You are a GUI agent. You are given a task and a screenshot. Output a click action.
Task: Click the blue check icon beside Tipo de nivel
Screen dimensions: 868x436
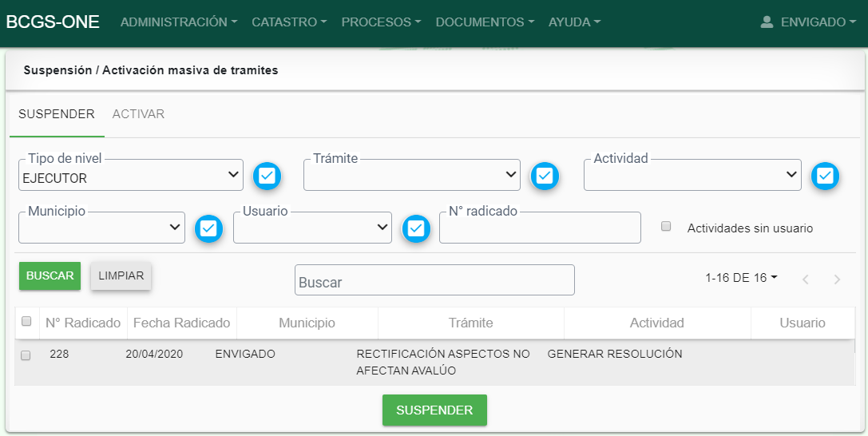point(268,176)
